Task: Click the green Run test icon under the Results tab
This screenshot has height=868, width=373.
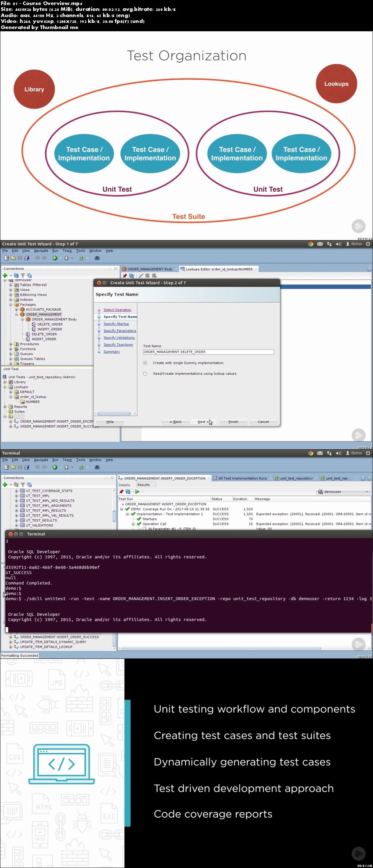Action: (137, 492)
